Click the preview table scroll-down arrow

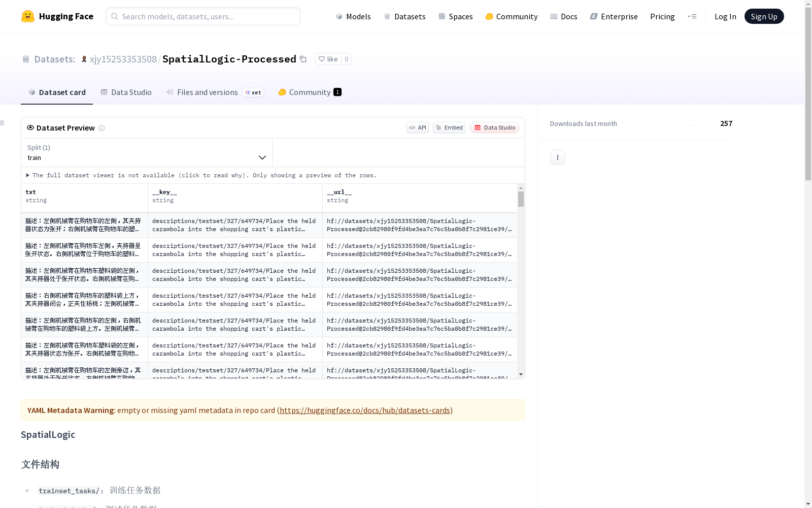tap(521, 374)
